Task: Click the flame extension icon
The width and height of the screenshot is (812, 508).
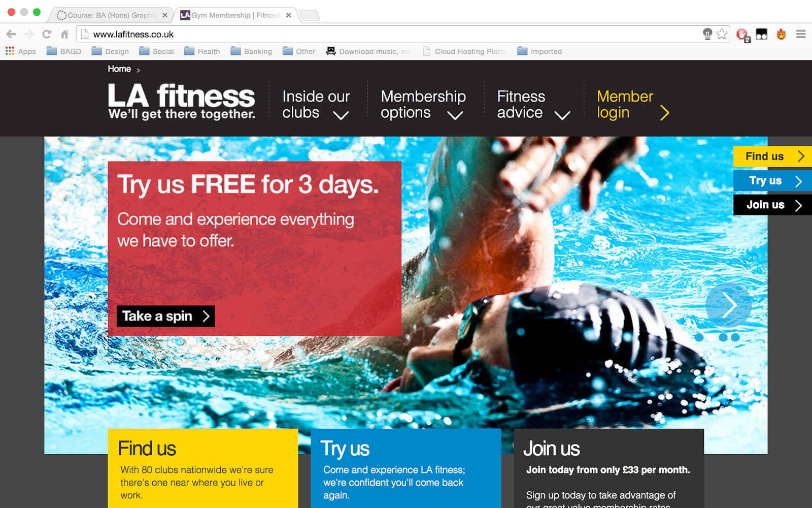Action: pos(781,34)
